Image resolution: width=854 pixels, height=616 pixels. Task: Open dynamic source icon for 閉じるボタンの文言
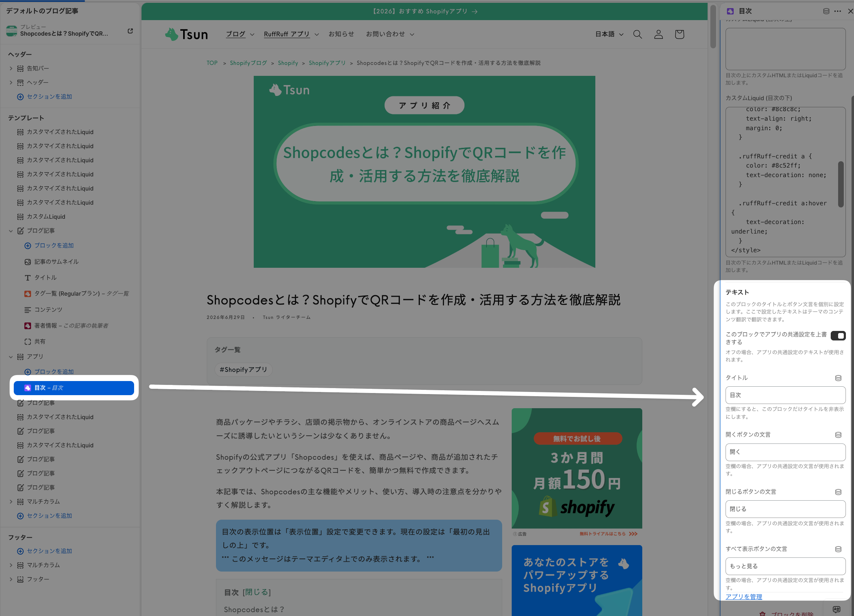(838, 492)
